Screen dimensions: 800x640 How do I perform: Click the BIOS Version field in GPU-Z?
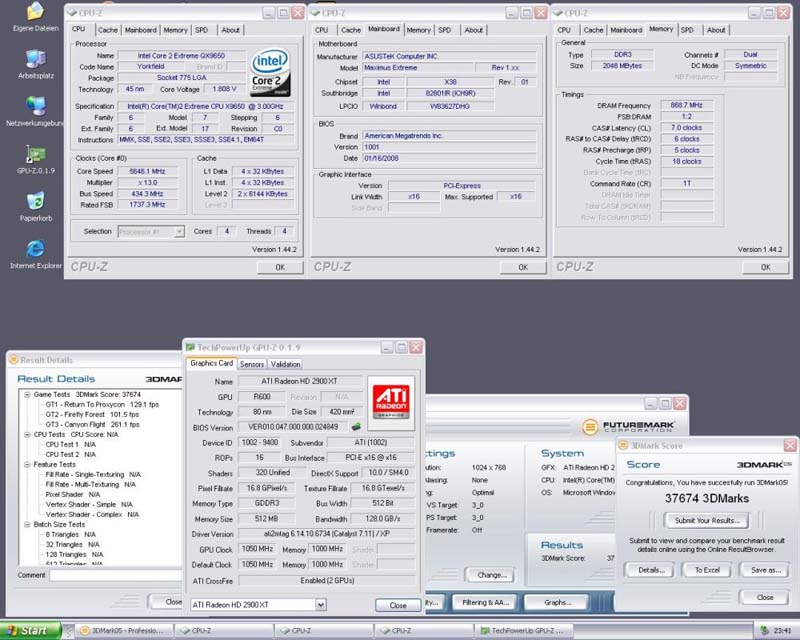(x=293, y=427)
